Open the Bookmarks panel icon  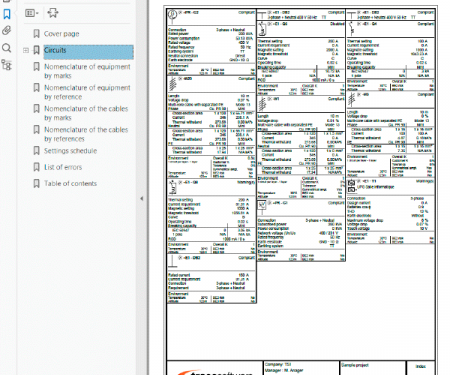coord(7,14)
